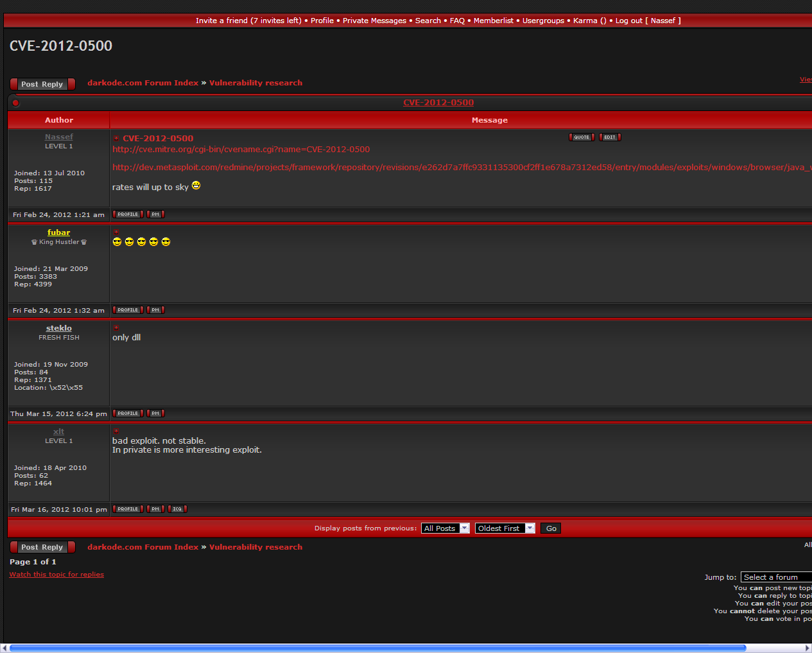Click PM icon under xlt's post
Screen dimensions: 812x653
click(x=155, y=509)
